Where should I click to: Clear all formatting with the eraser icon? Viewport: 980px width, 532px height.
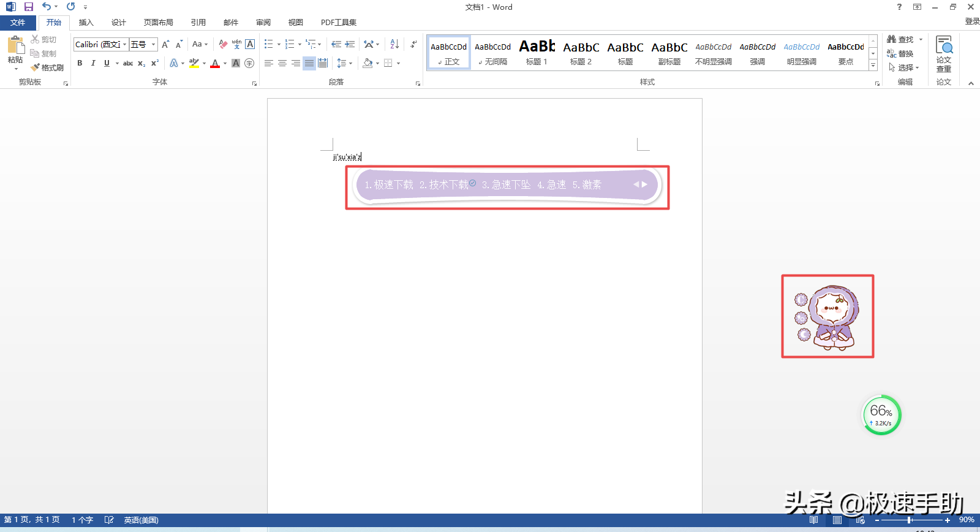(x=223, y=44)
